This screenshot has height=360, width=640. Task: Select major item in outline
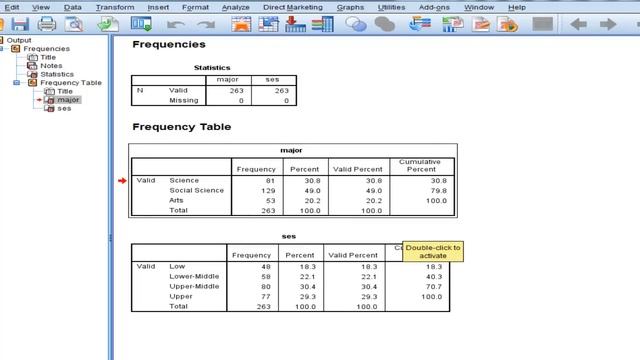click(68, 100)
